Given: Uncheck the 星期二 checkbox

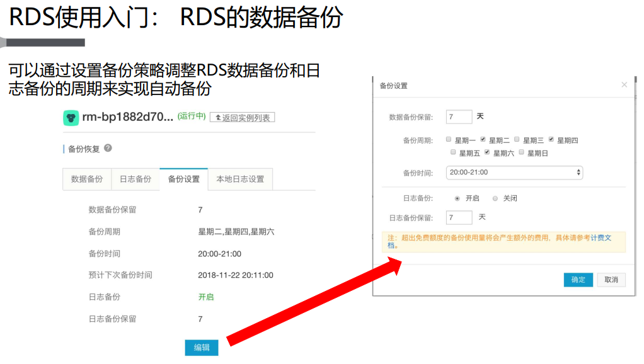Looking at the screenshot, I should (x=483, y=140).
